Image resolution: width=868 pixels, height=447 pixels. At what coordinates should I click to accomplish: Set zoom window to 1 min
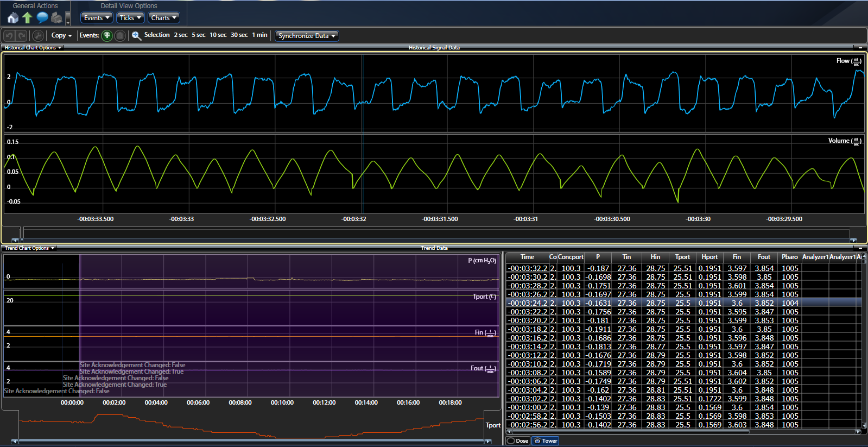[259, 35]
